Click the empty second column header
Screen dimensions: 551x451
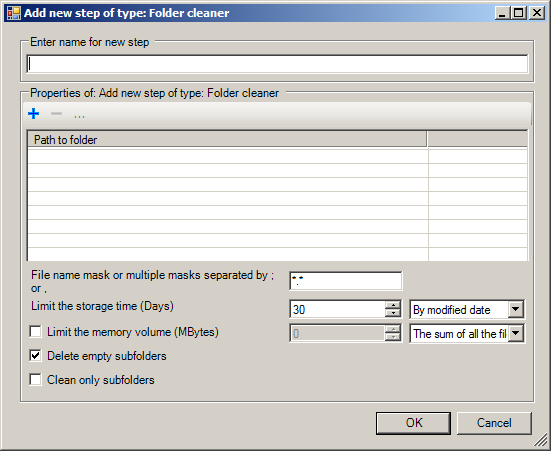click(477, 140)
